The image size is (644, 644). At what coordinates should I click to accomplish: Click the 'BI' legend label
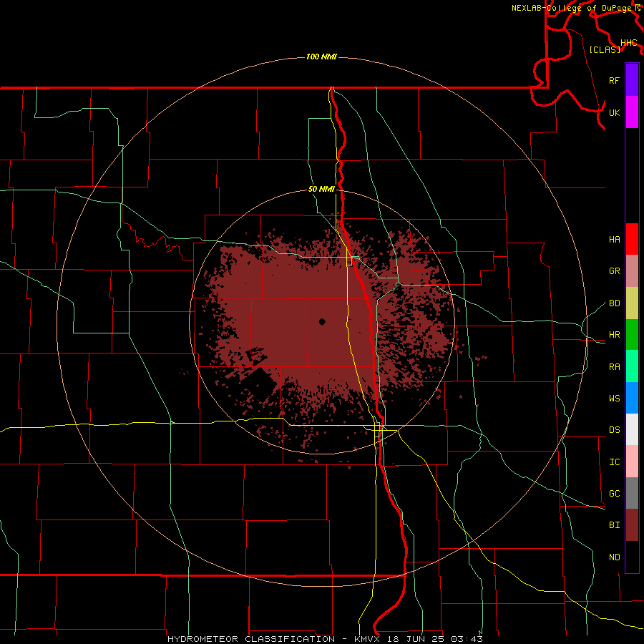[615, 525]
